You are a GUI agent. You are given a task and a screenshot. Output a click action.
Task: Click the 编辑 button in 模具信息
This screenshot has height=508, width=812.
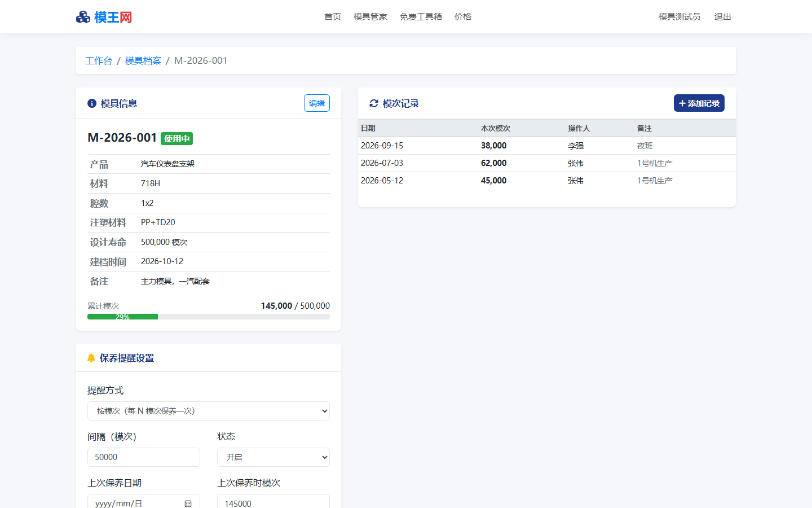coord(317,103)
